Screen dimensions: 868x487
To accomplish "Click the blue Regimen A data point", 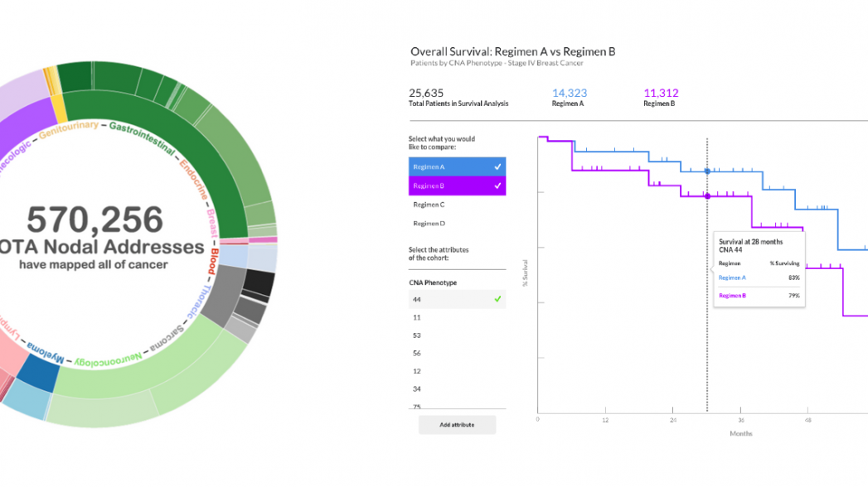I will [x=707, y=171].
